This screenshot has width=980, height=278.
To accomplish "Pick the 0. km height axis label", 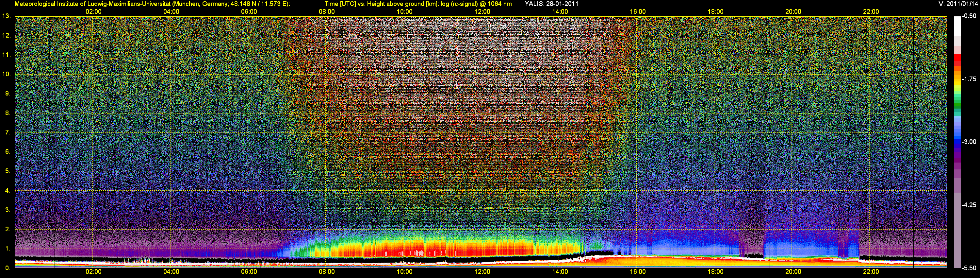I will pyautogui.click(x=8, y=268).
